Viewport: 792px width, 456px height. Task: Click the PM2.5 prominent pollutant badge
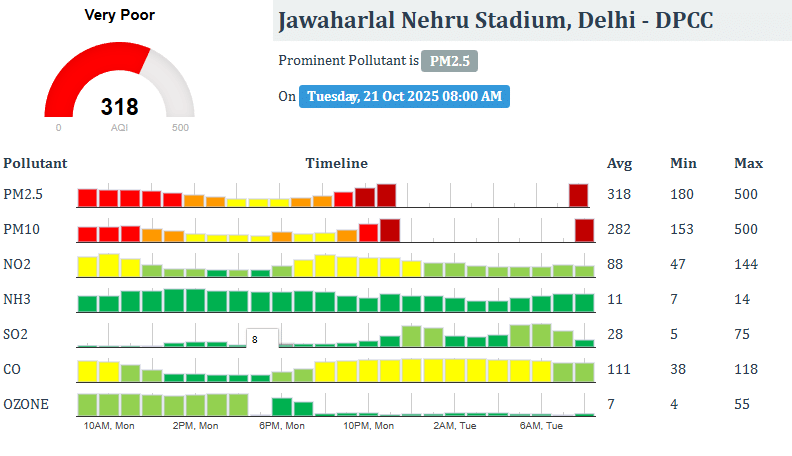click(449, 61)
